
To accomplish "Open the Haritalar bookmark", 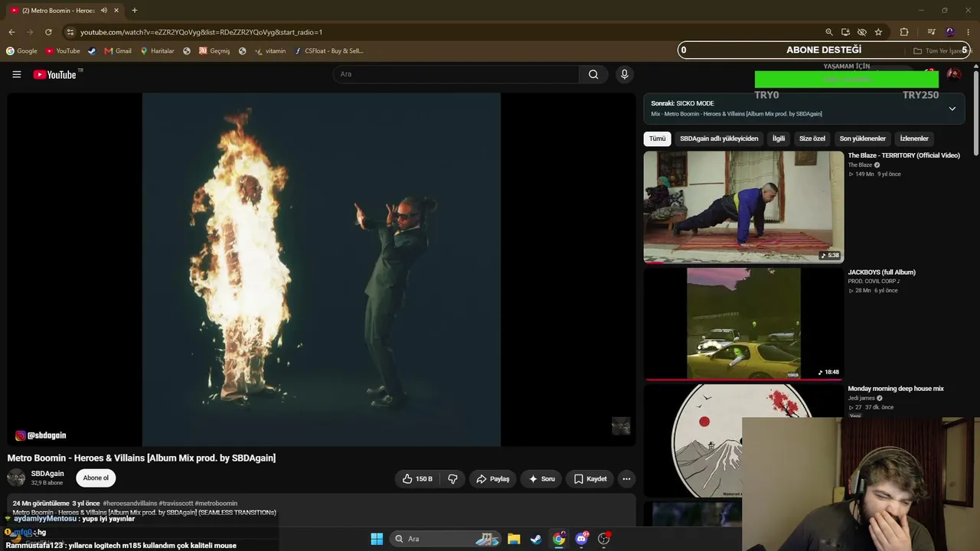I will (157, 51).
